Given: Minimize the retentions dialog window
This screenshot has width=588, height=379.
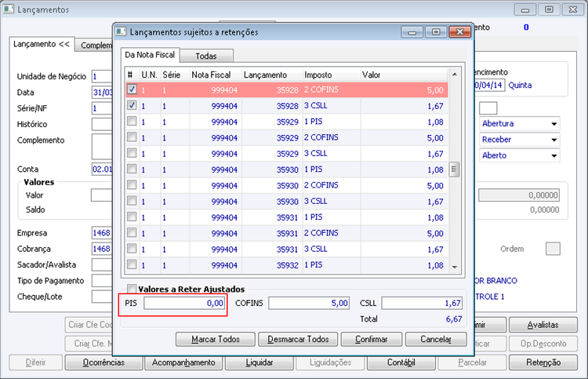Looking at the screenshot, I should 412,32.
